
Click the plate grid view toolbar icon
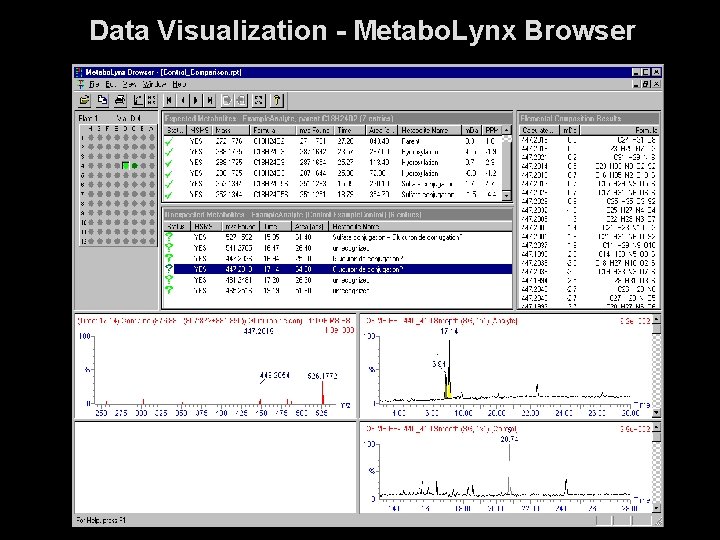pos(151,100)
